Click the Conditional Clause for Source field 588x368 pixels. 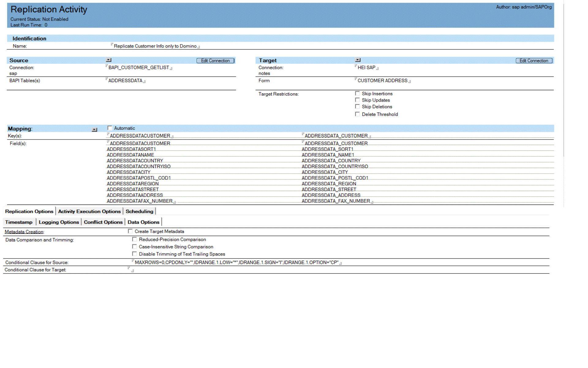point(236,263)
